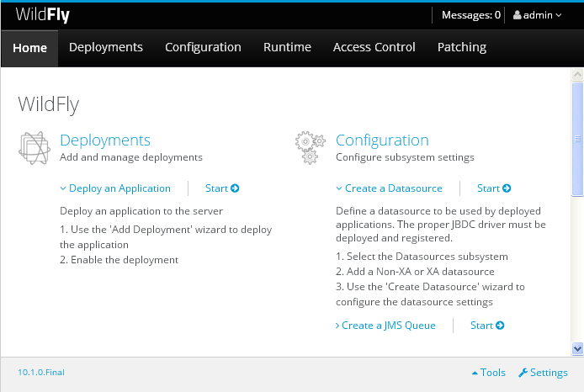The height and width of the screenshot is (392, 584).
Task: Open the Configuration tab
Action: 203,47
